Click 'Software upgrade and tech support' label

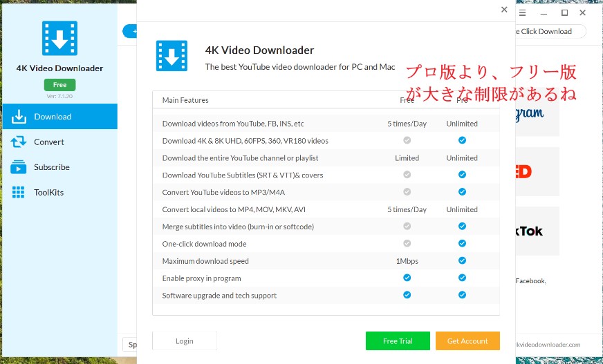pyautogui.click(x=219, y=296)
